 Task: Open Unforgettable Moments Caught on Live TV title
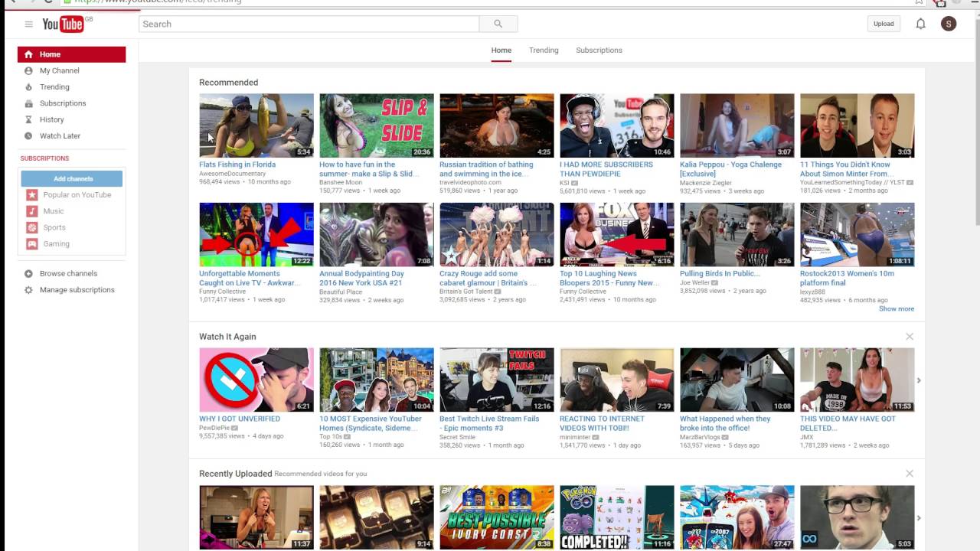pyautogui.click(x=250, y=278)
